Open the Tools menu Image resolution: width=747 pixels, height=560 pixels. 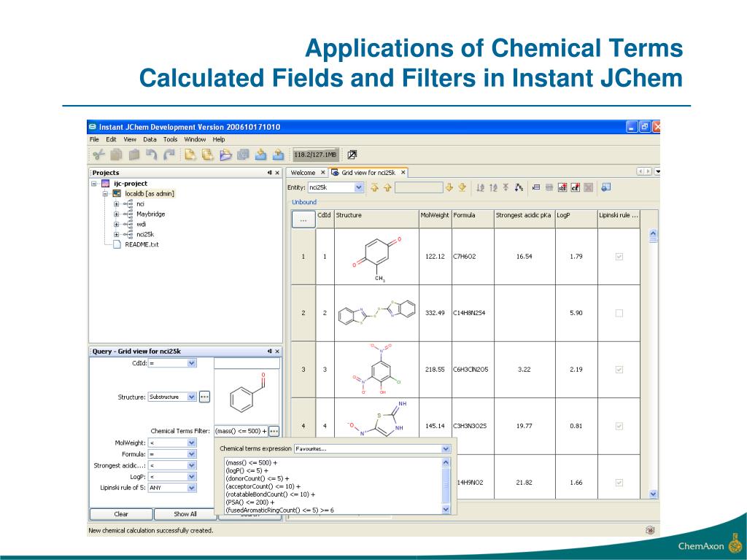coord(170,139)
